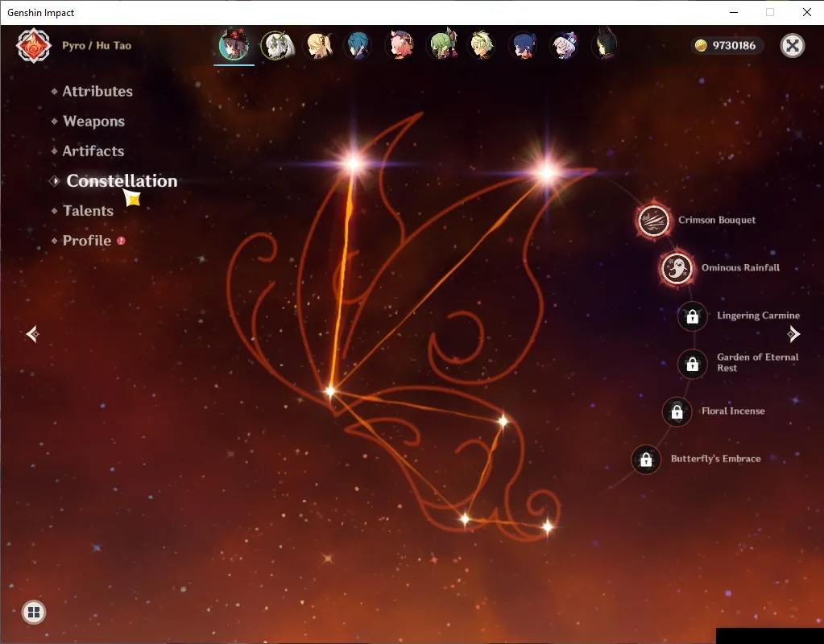The image size is (824, 644).
Task: Go to previous character with left arrow
Action: tap(32, 333)
